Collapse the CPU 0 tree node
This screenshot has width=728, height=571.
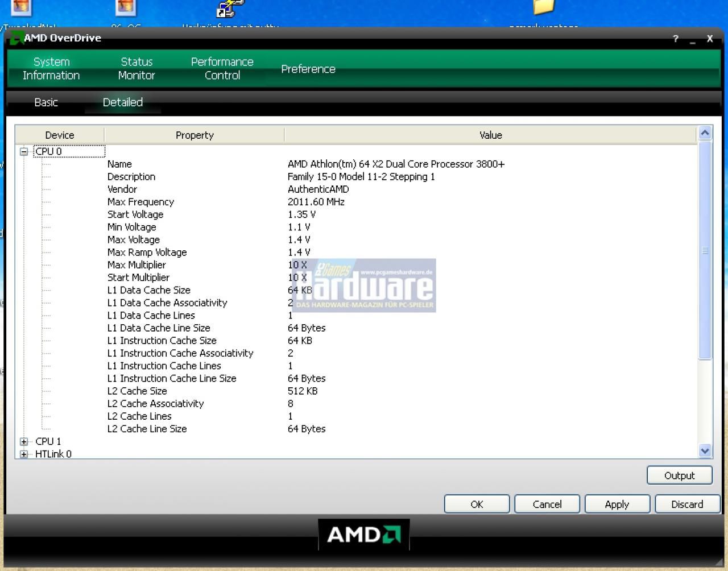pos(24,151)
